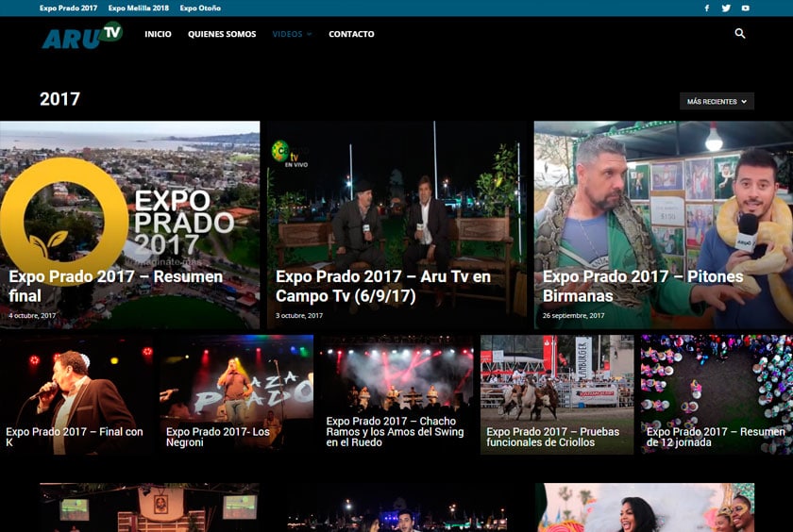Click the search magnifier icon
The height and width of the screenshot is (532, 793).
point(739,33)
